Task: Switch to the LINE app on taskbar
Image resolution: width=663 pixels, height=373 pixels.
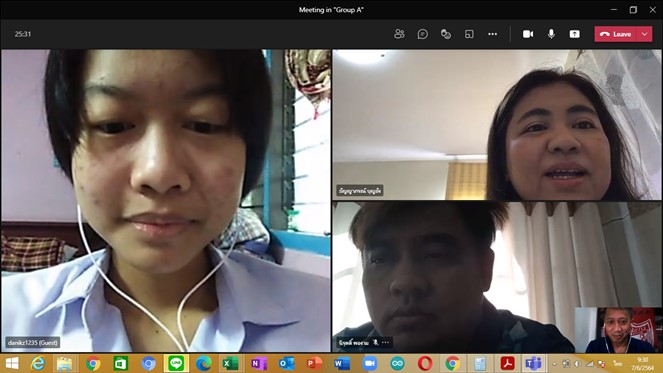Action: [x=175, y=363]
